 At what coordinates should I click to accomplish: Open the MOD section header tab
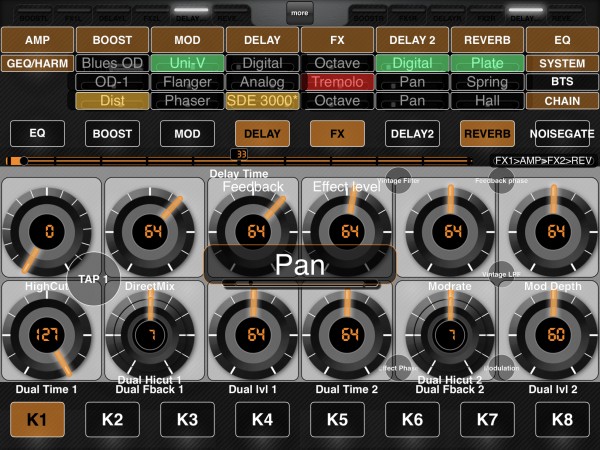point(187,40)
